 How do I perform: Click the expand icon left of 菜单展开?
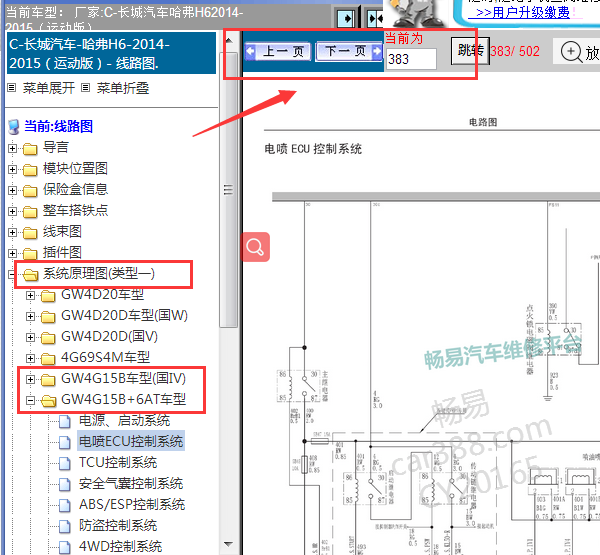pos(12,88)
